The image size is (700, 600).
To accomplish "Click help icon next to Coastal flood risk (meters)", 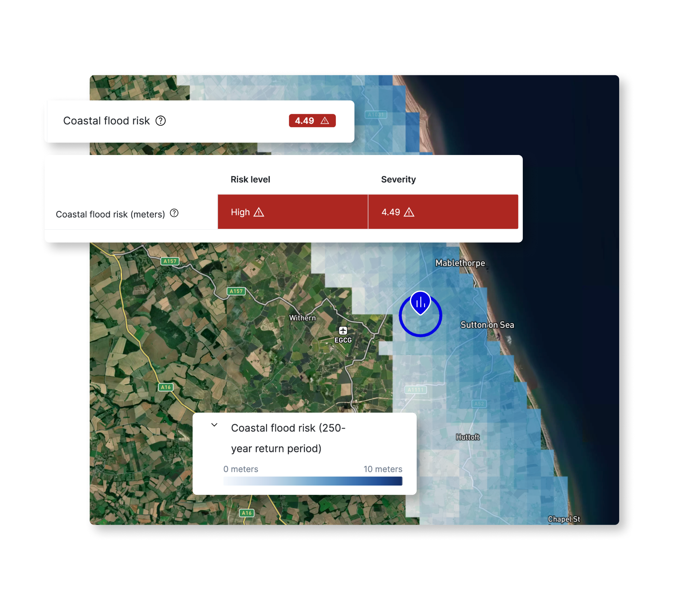I will click(x=174, y=213).
